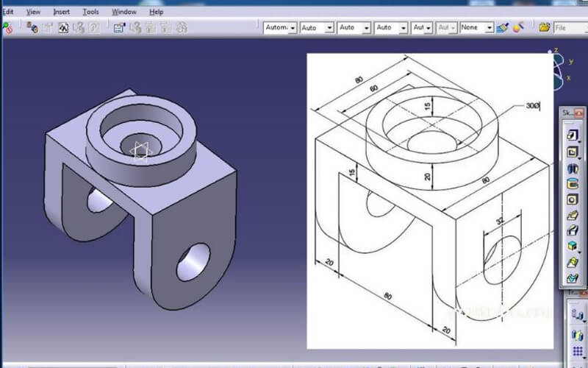
Task: Close the Sketch-Based Features floating toolbar
Action: click(579, 113)
